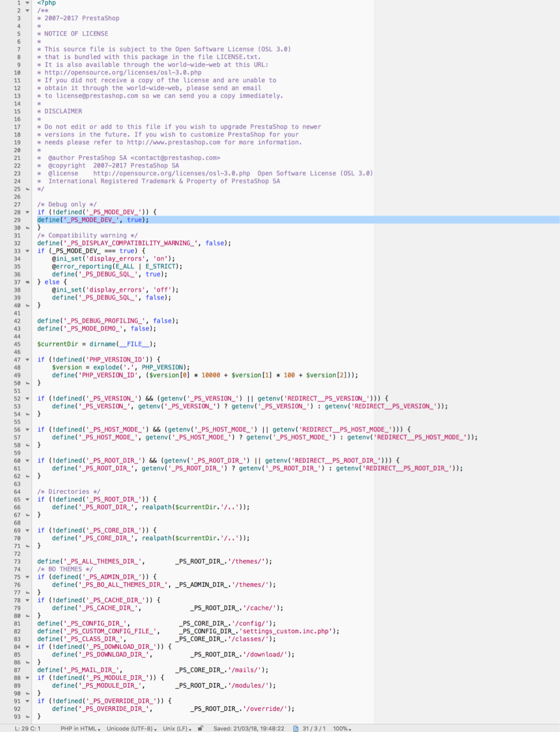Open the 100% zoom level dropdown
This screenshot has height=732, width=560.
pyautogui.click(x=342, y=728)
